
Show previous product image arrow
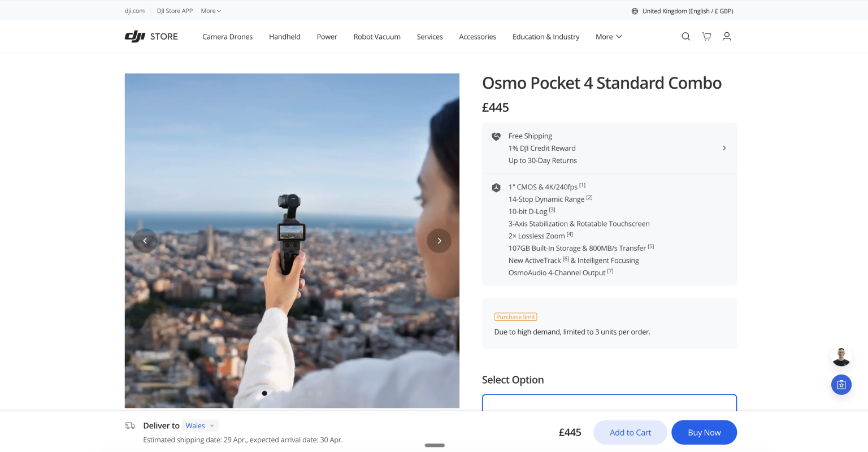[x=145, y=241]
